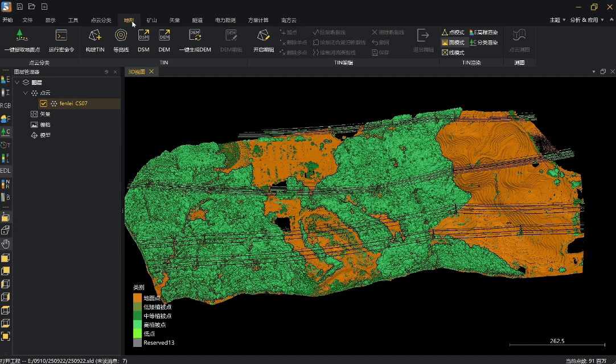Switch to 线模式 wireframe rendering
616x364 pixels.
[x=453, y=52]
